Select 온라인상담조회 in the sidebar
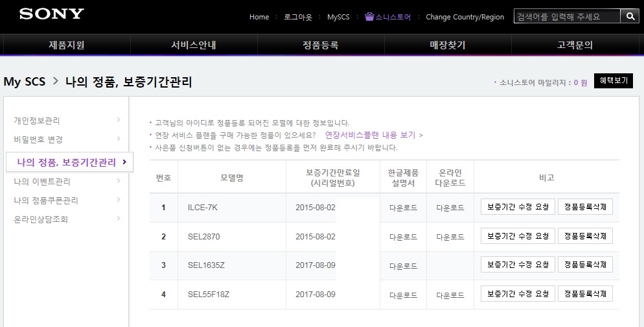Image resolution: width=644 pixels, height=327 pixels. click(x=41, y=219)
